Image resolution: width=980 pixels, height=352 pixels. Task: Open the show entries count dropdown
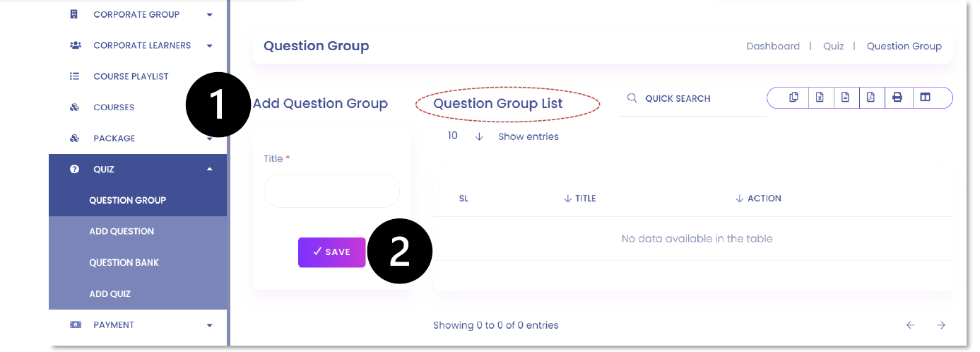pyautogui.click(x=466, y=136)
